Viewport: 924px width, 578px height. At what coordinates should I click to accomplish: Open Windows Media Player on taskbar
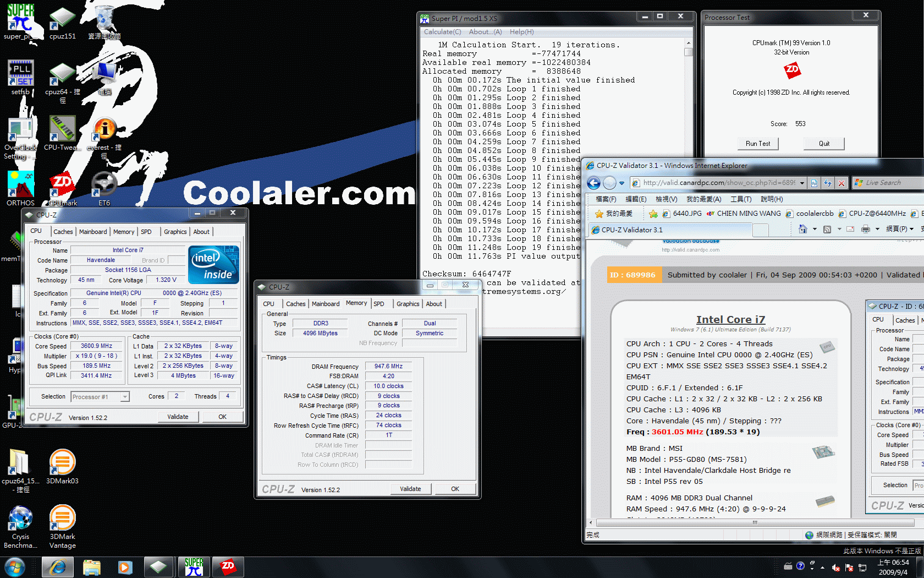[x=125, y=566]
